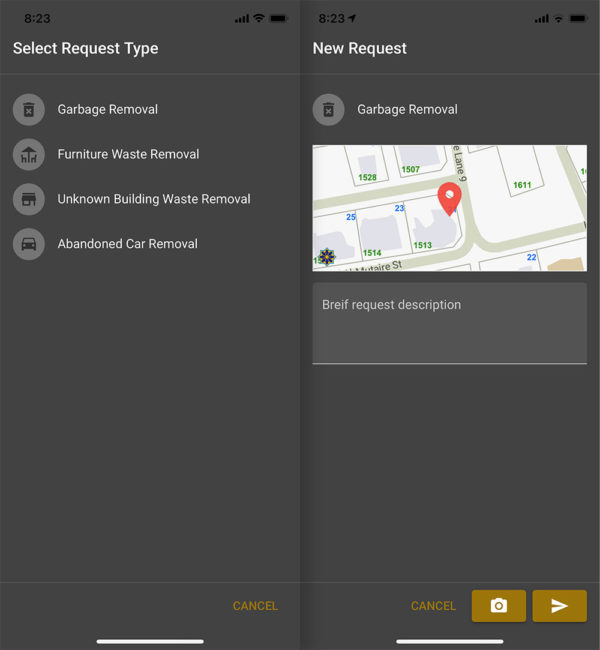Image resolution: width=600 pixels, height=650 pixels.
Task: Tap the trash icon on the New Request screen
Action: (x=329, y=109)
